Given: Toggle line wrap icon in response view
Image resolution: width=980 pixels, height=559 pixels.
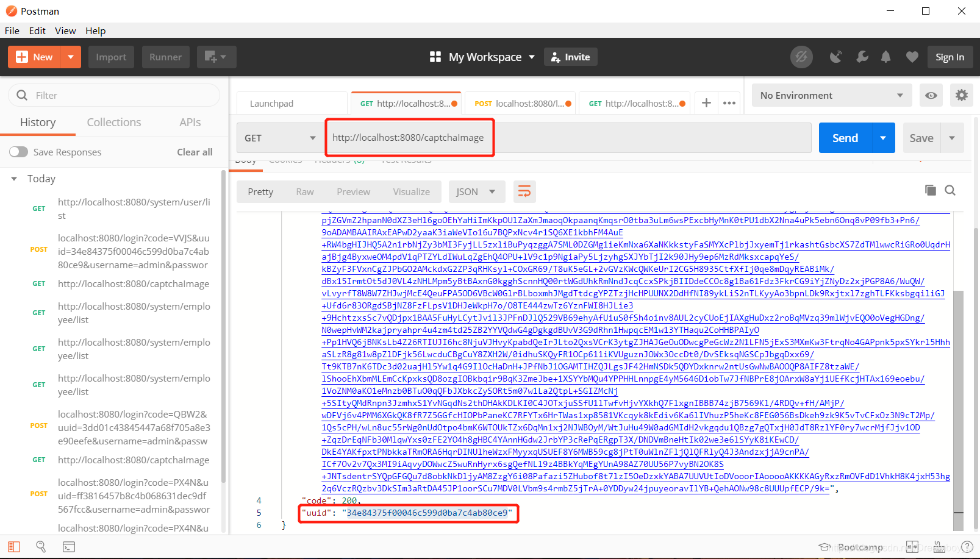Looking at the screenshot, I should (x=524, y=192).
